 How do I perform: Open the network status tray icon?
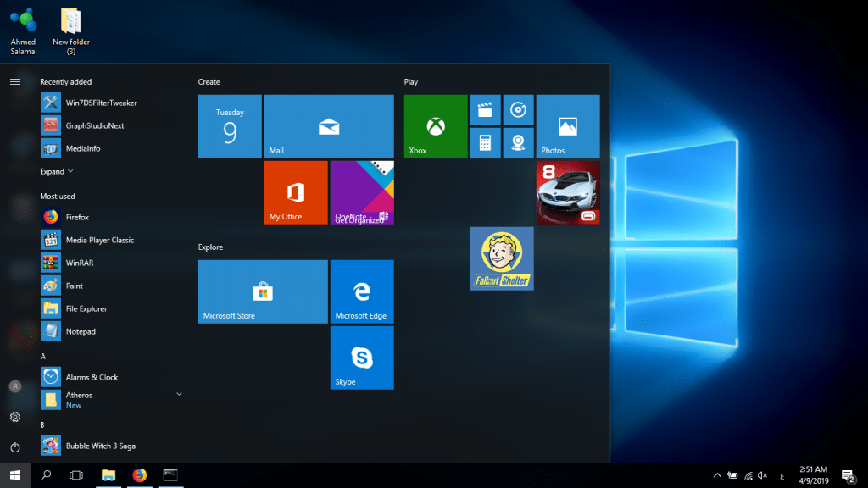[x=748, y=475]
